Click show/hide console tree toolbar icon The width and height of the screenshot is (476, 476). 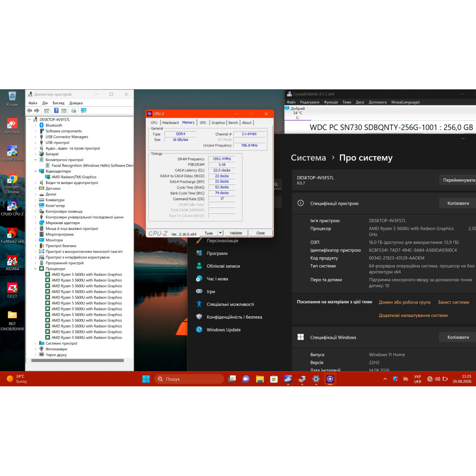tap(46, 111)
